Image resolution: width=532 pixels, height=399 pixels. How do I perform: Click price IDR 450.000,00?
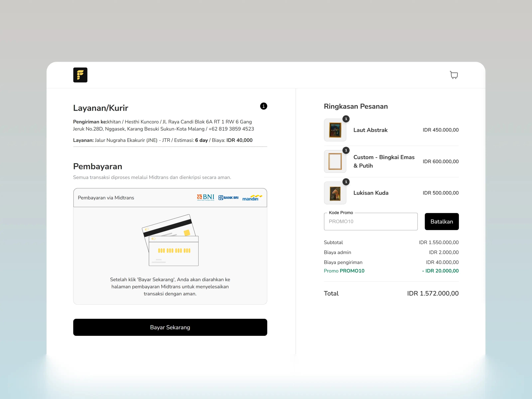[441, 130]
